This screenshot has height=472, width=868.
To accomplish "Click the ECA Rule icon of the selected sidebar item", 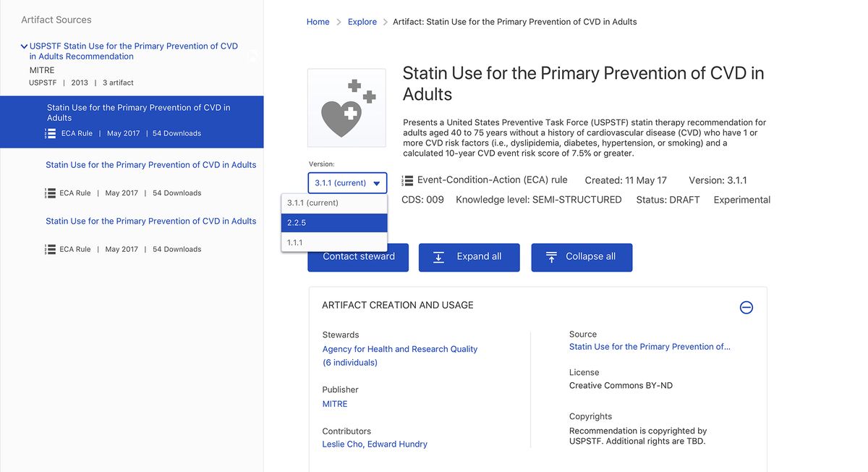I will pyautogui.click(x=50, y=133).
